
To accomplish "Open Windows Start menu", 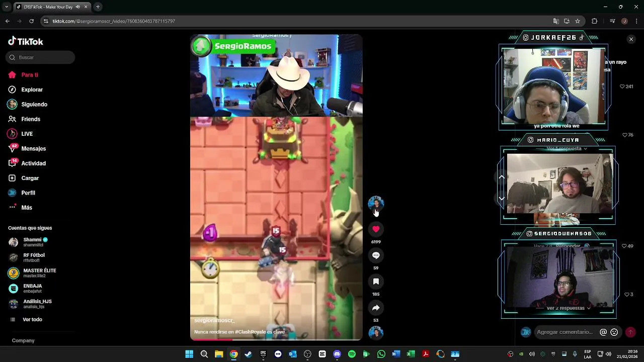I will (x=189, y=354).
